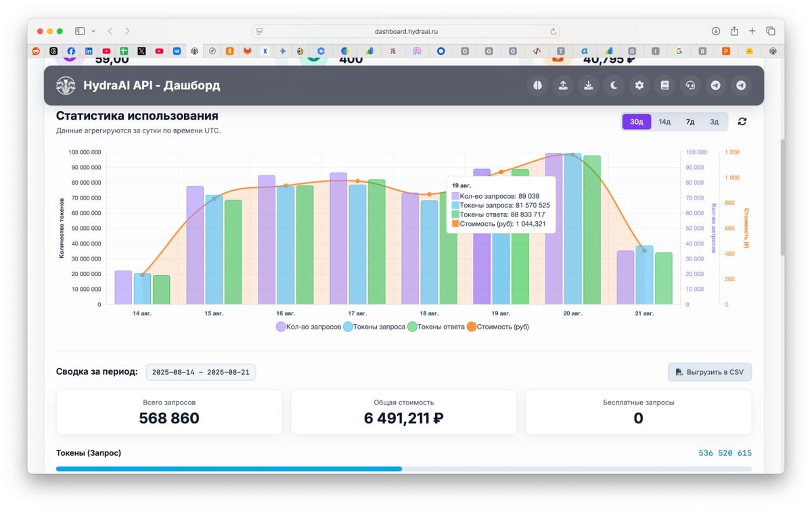
Task: Open the 2025-08-14 – 2025-08-21 date range picker
Action: (201, 372)
